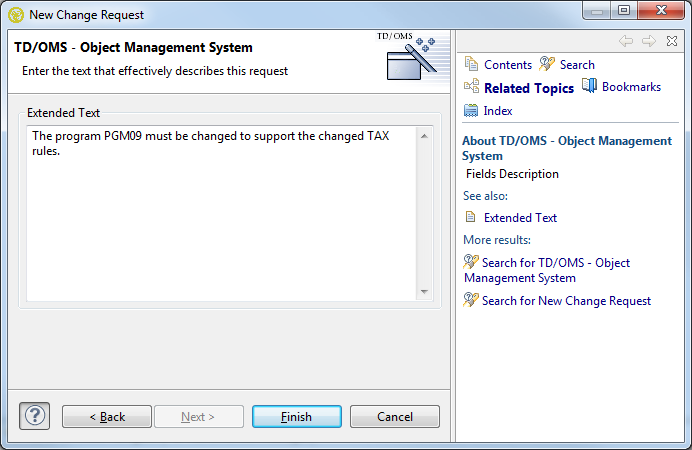Click the help question mark icon

(x=34, y=416)
